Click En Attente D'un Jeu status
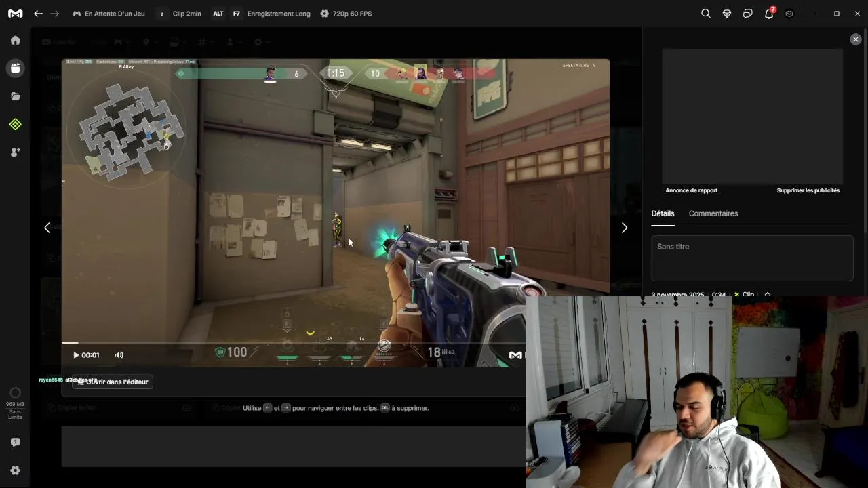The width and height of the screenshot is (868, 488). tap(108, 14)
